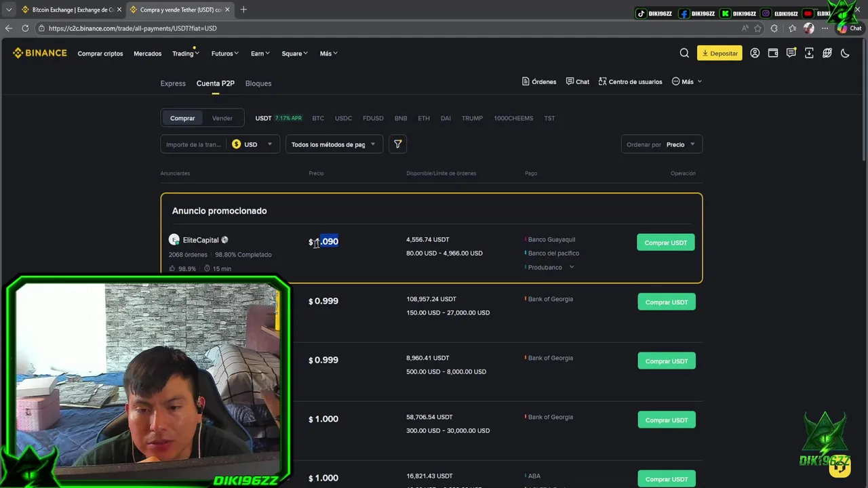This screenshot has height=488, width=868.
Task: Select the FDUSD coin tab
Action: (373, 118)
